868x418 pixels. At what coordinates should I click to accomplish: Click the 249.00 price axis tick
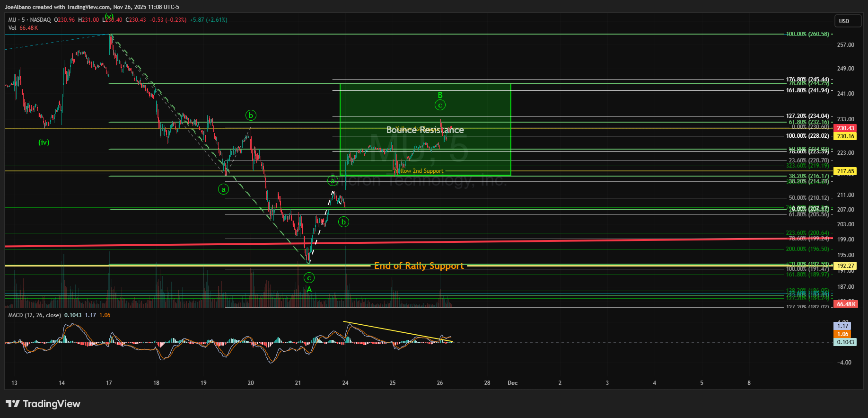click(x=846, y=69)
